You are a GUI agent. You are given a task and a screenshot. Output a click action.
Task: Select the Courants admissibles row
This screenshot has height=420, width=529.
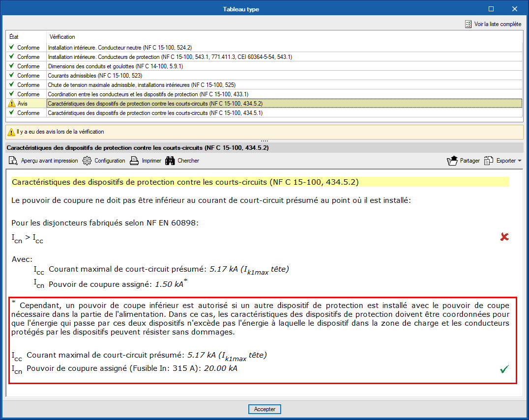pyautogui.click(x=94, y=76)
